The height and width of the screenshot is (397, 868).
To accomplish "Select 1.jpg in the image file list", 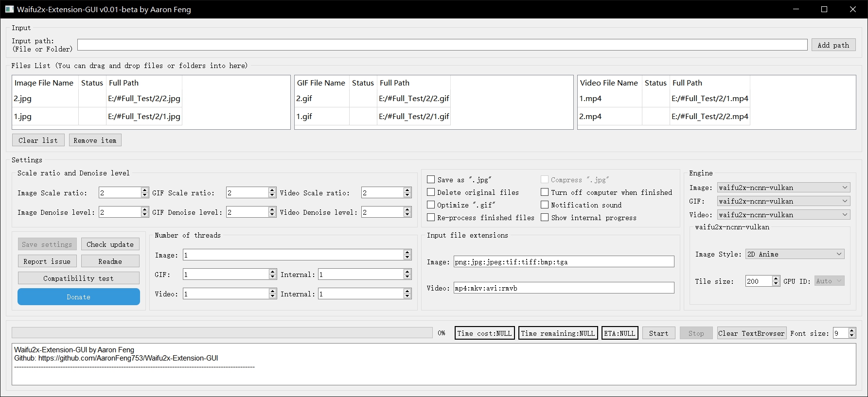I will click(45, 117).
